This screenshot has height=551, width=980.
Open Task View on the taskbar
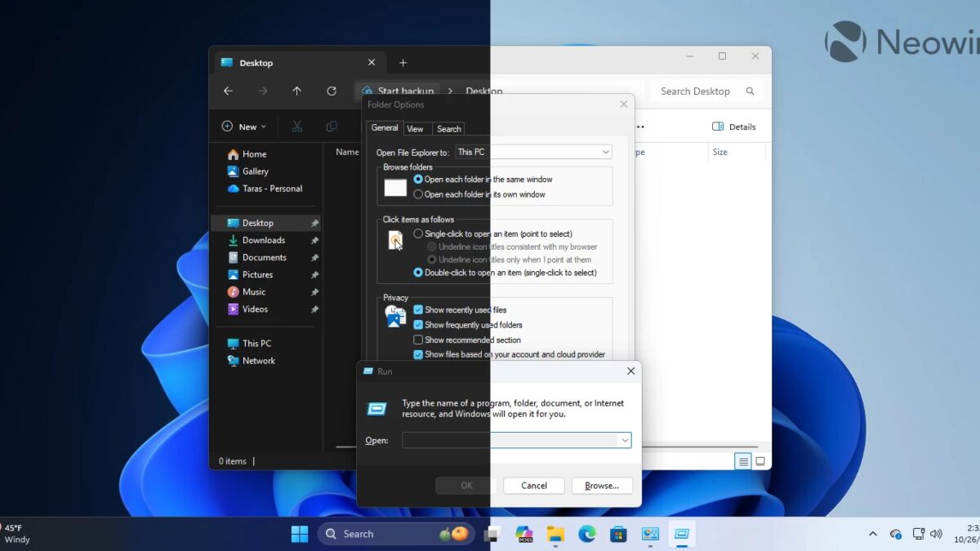(x=491, y=534)
